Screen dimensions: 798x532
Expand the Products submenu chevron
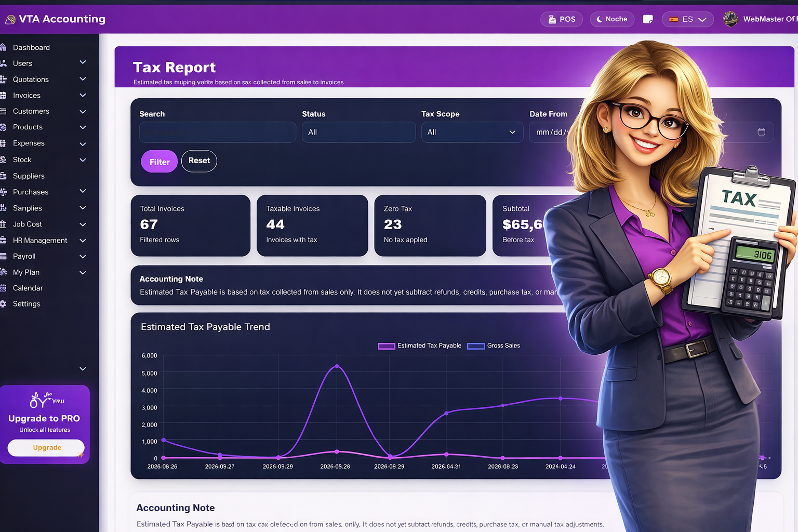pos(83,127)
